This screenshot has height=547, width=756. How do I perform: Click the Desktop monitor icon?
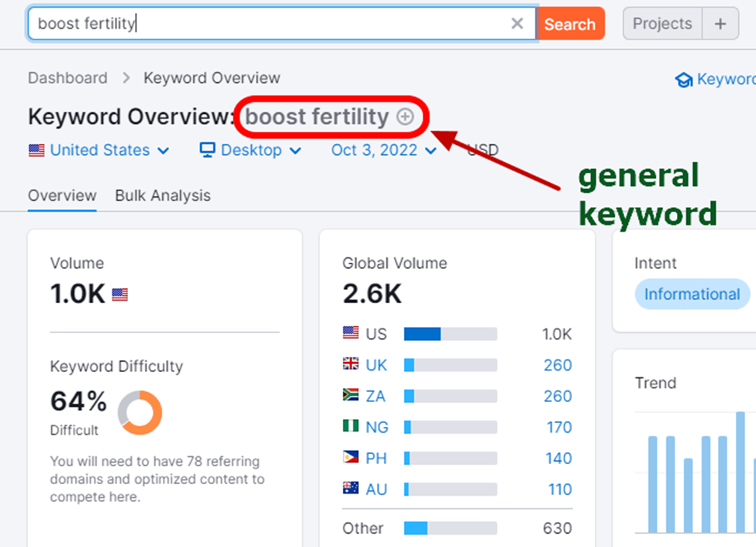207,150
